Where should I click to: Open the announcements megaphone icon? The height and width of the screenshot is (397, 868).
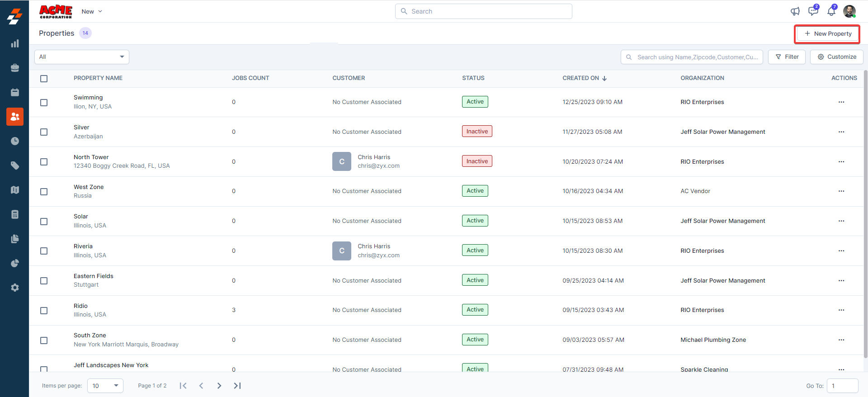point(795,11)
